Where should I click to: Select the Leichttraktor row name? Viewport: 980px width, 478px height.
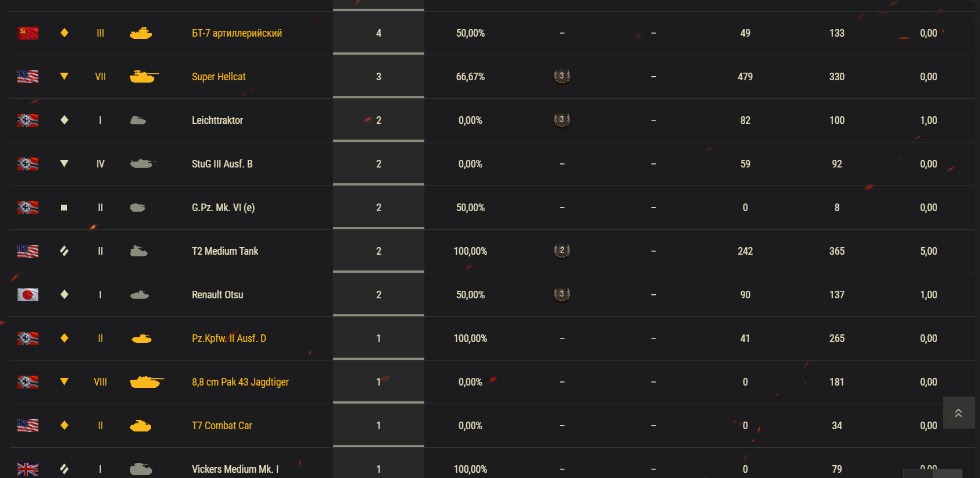[217, 120]
